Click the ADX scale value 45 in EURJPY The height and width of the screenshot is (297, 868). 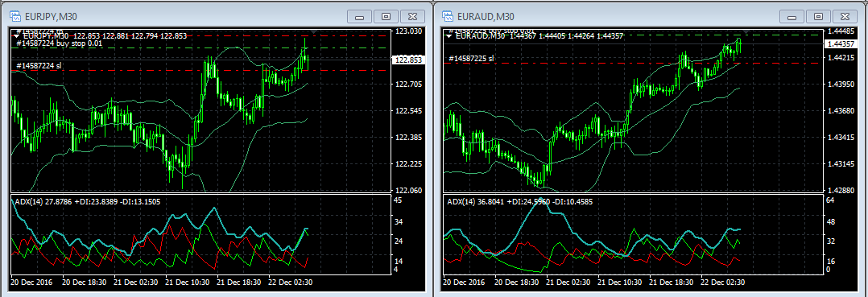(398, 200)
